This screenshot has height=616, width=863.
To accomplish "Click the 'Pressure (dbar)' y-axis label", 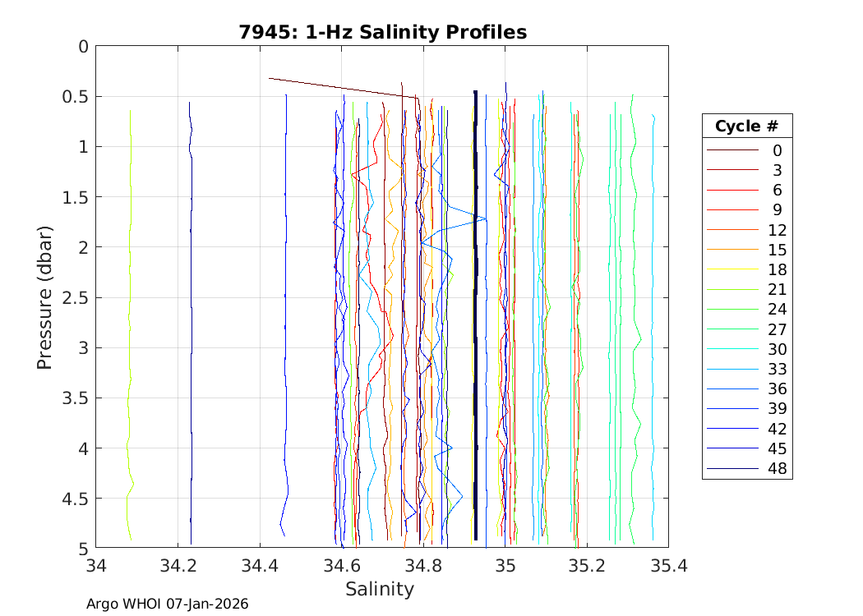I will pos(45,297).
